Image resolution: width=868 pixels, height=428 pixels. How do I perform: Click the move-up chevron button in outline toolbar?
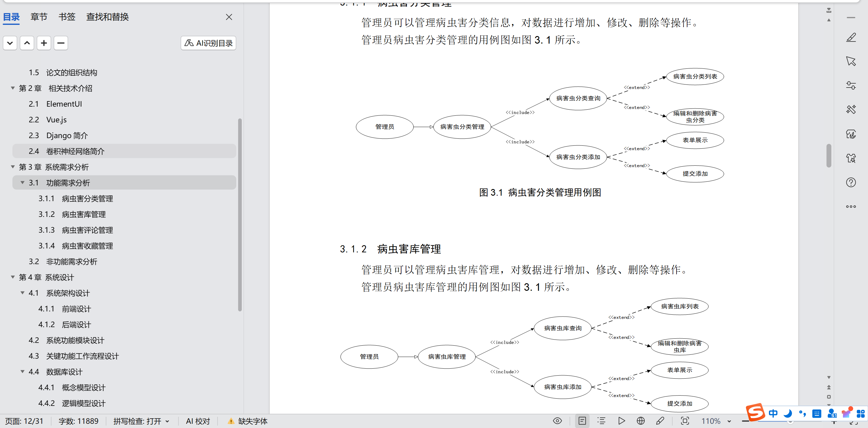pos(27,43)
